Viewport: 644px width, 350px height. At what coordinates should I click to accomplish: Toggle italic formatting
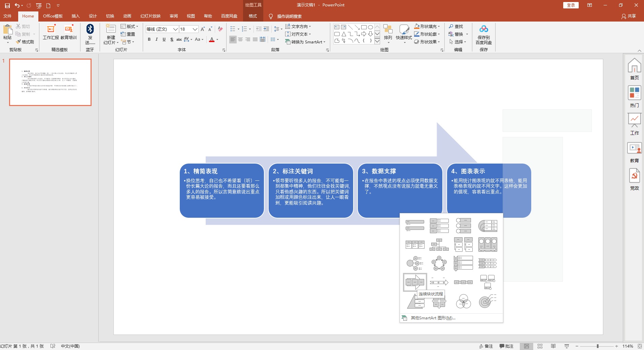point(157,39)
